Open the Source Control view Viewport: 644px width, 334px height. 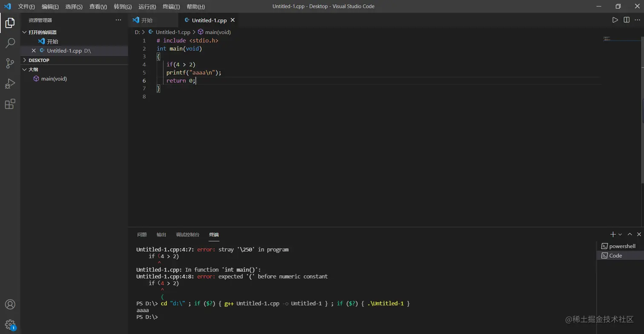10,63
